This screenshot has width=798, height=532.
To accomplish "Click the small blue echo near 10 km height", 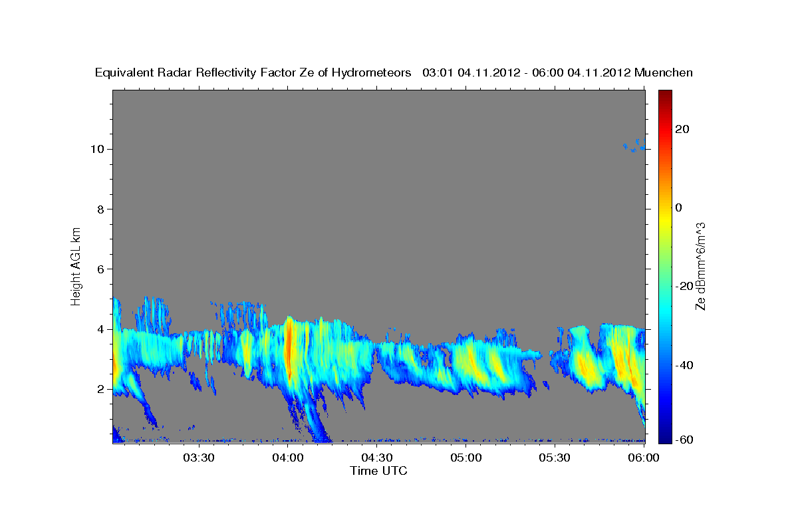I will click(634, 146).
